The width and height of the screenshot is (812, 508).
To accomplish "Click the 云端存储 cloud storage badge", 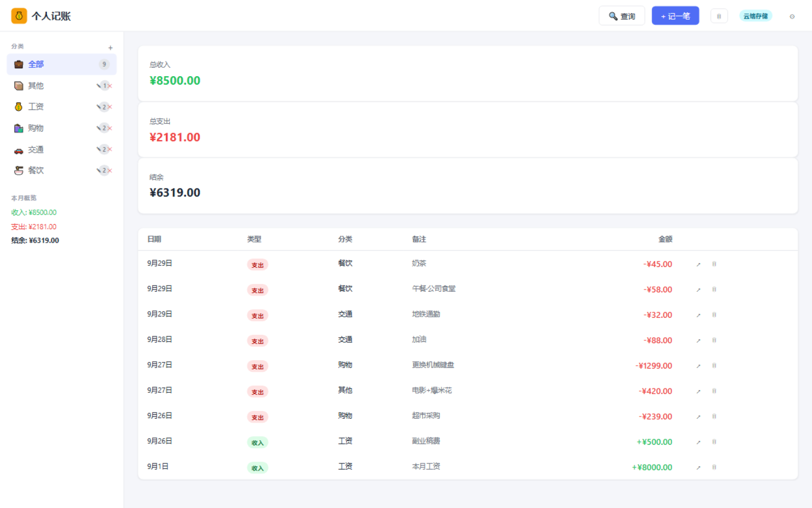I will click(756, 16).
